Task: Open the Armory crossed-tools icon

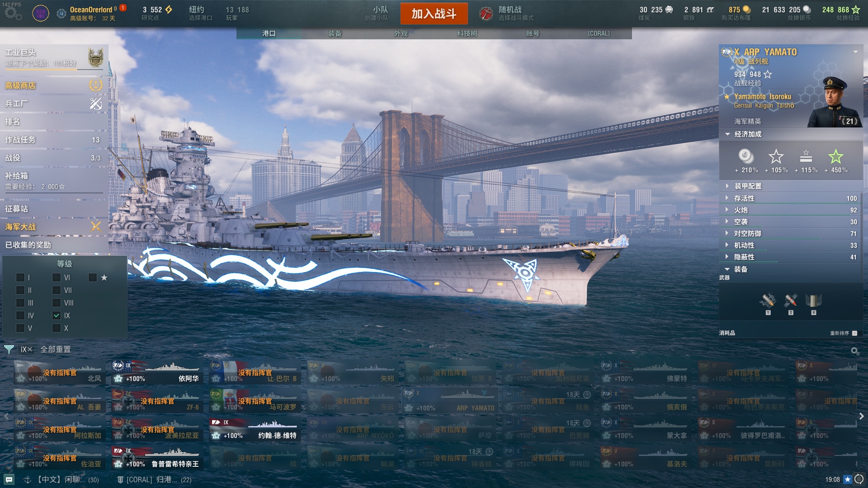Action: pyautogui.click(x=96, y=103)
